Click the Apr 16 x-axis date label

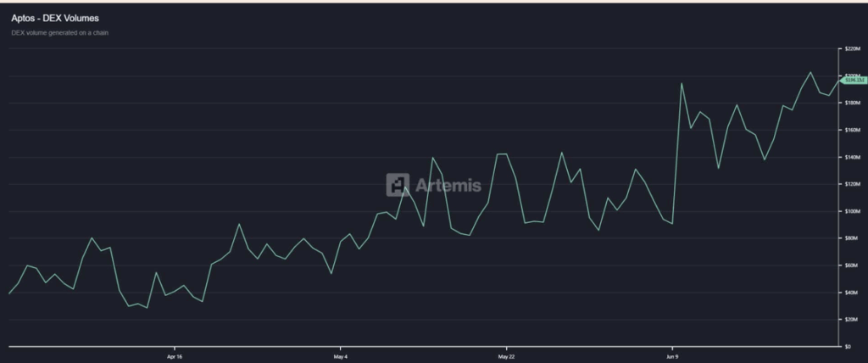click(175, 356)
